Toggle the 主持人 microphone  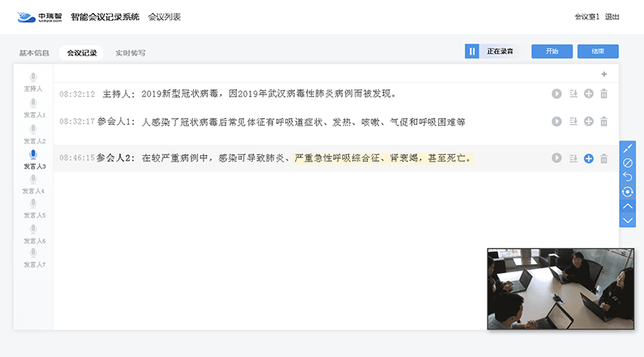coord(33,78)
